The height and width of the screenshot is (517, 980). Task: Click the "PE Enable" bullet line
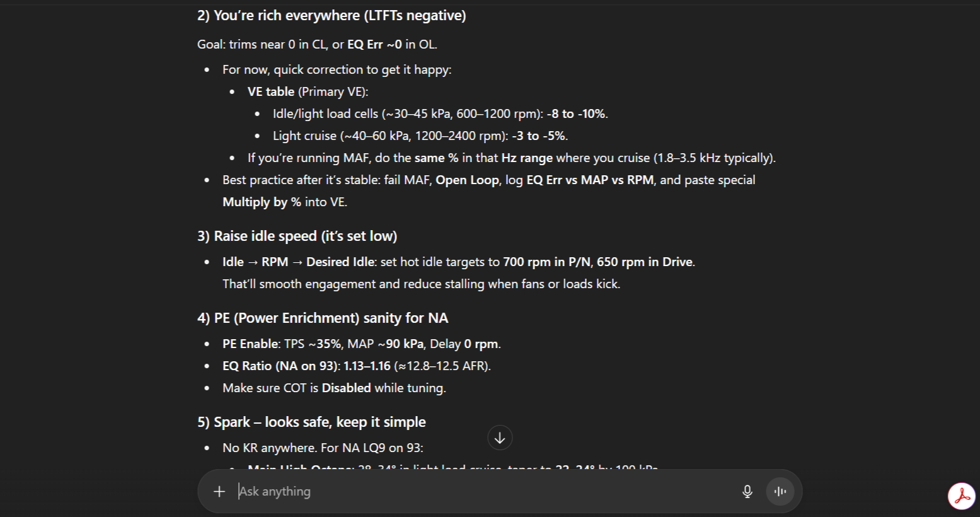(361, 344)
